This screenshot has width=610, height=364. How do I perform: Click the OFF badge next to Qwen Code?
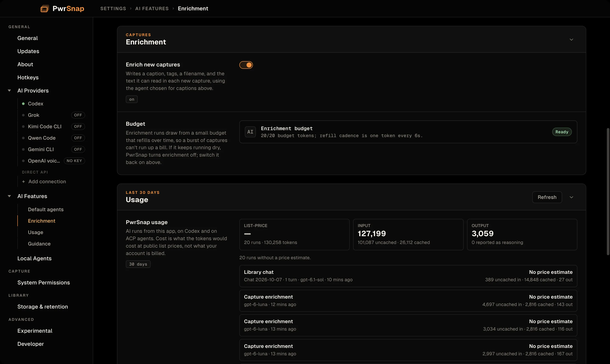(x=78, y=138)
